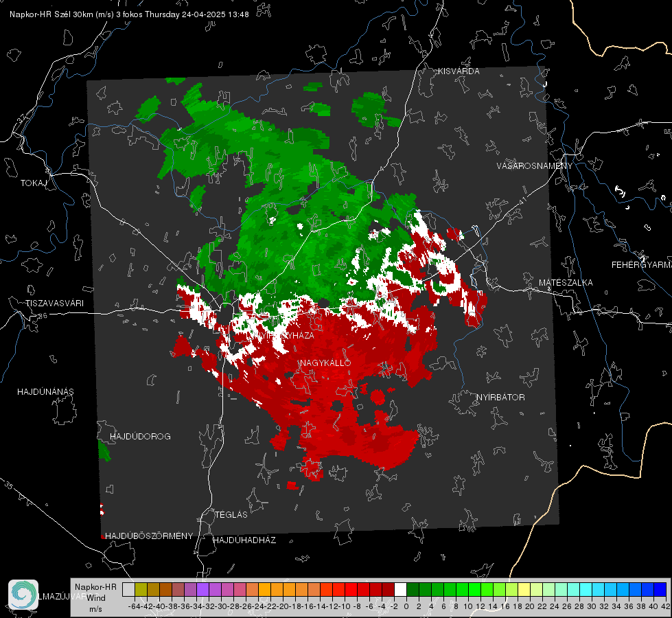Select the dark red swatch between -4 and -2
The width and height of the screenshot is (672, 618).
point(388,589)
